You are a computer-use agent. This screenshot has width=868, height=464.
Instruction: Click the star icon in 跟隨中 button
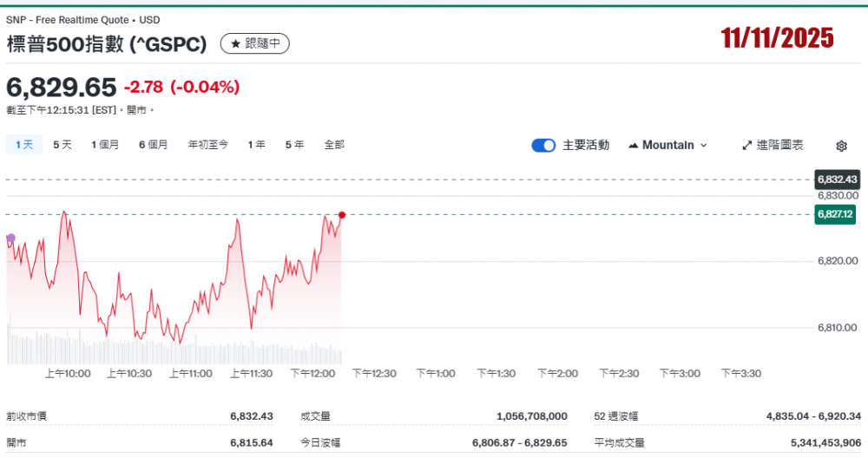(x=235, y=43)
